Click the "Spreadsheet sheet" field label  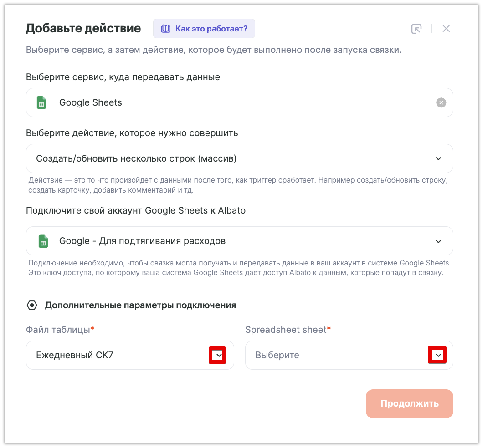[x=286, y=330]
